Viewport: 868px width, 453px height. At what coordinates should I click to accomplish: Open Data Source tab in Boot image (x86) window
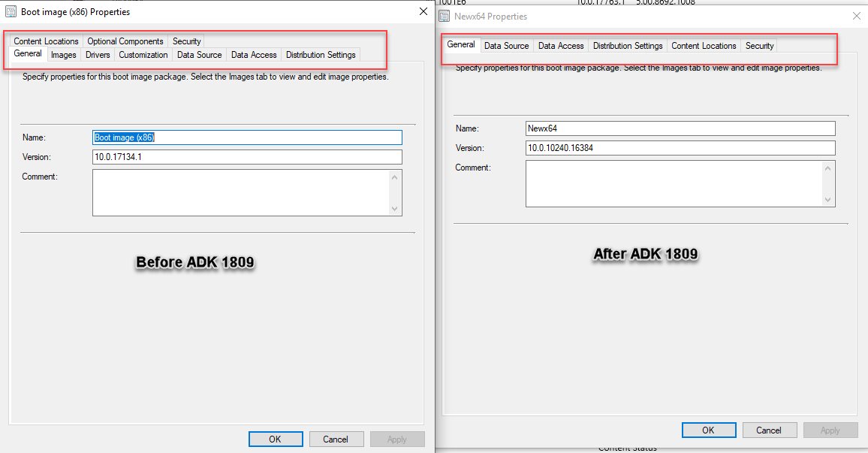pyautogui.click(x=199, y=55)
